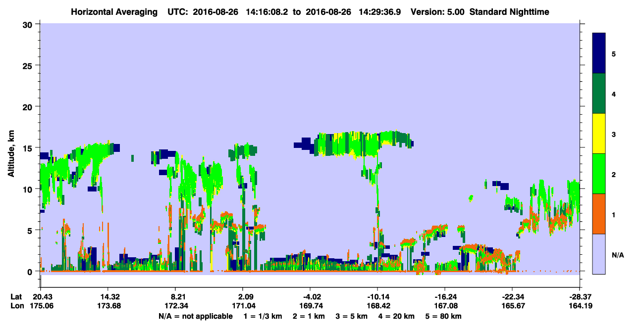
Task: Click colorbar label N/A
Action: pyautogui.click(x=617, y=255)
